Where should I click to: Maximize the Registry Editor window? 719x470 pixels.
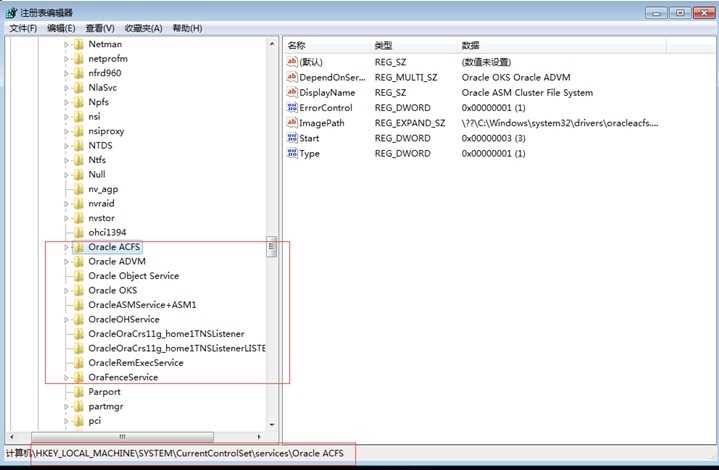(x=680, y=13)
